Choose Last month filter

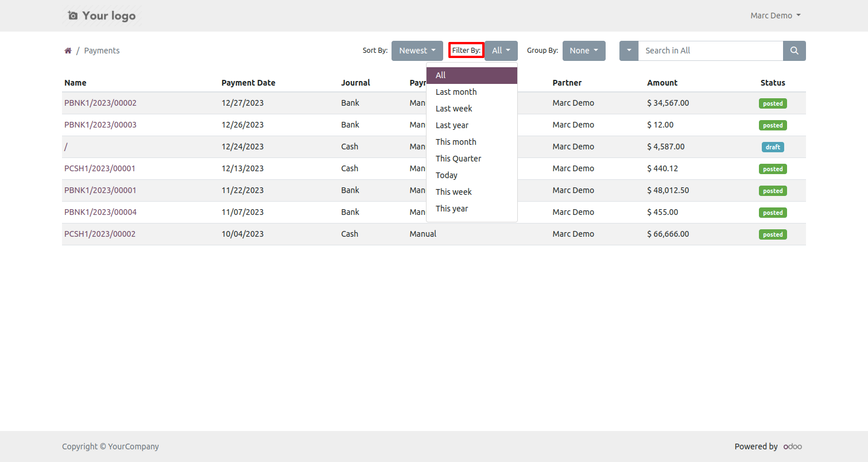[x=472, y=92]
